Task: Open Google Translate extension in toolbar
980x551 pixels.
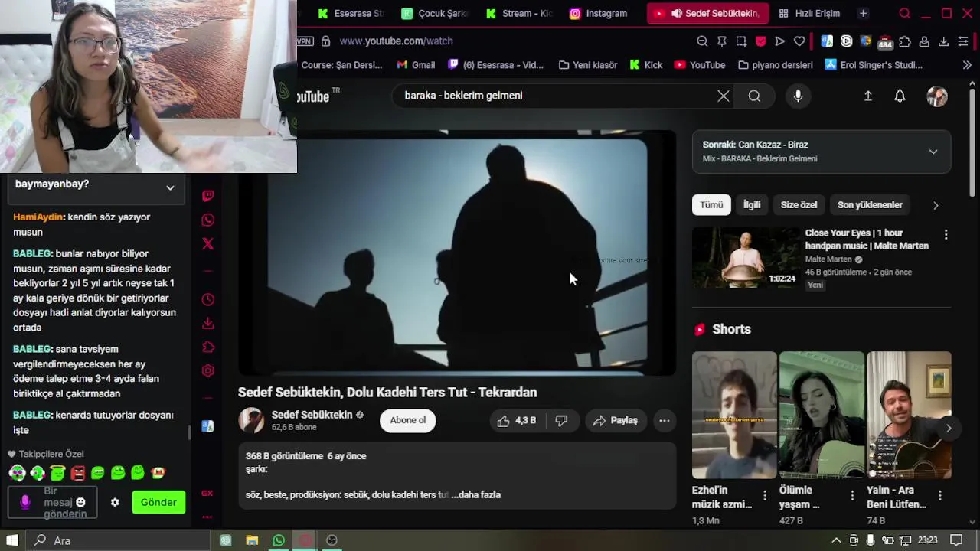Action: (827, 41)
